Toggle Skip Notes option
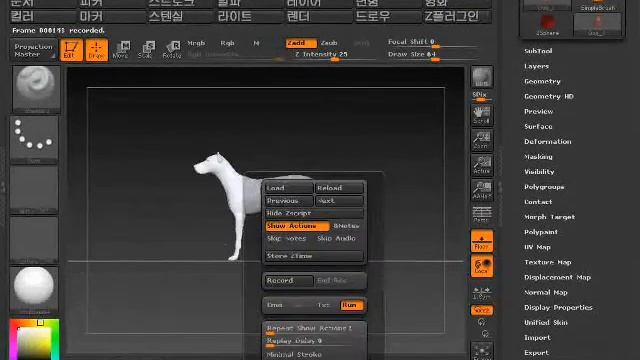640x360 pixels. click(x=287, y=238)
